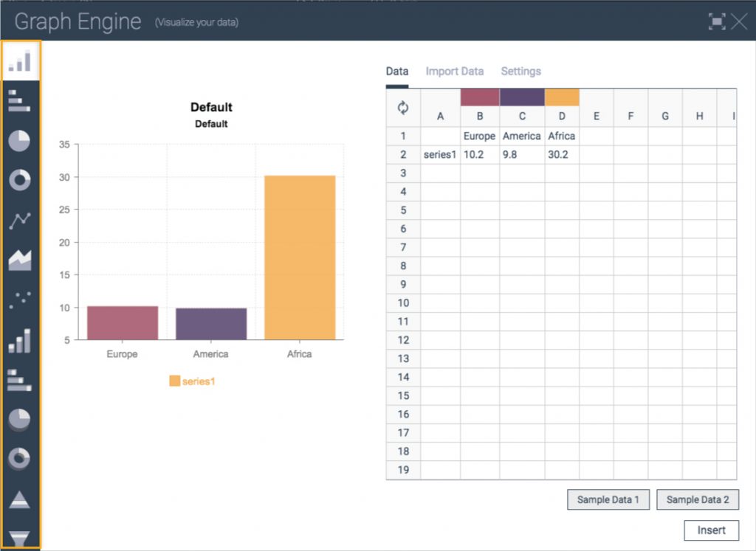This screenshot has width=756, height=551.
Task: Select the vertical bar chart type
Action: [20, 61]
